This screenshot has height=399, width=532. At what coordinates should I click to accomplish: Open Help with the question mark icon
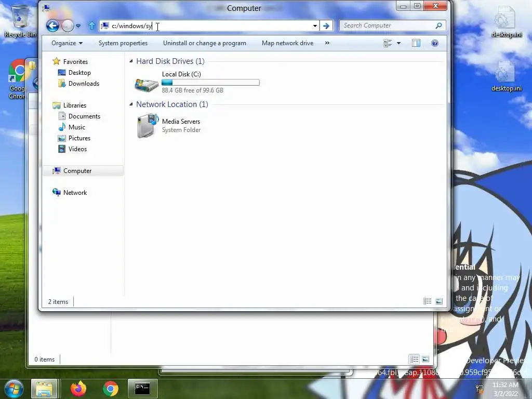(x=435, y=43)
